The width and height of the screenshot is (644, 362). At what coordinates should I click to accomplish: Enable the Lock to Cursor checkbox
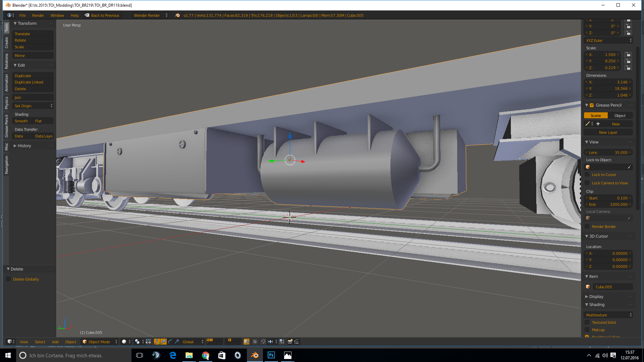click(x=587, y=175)
